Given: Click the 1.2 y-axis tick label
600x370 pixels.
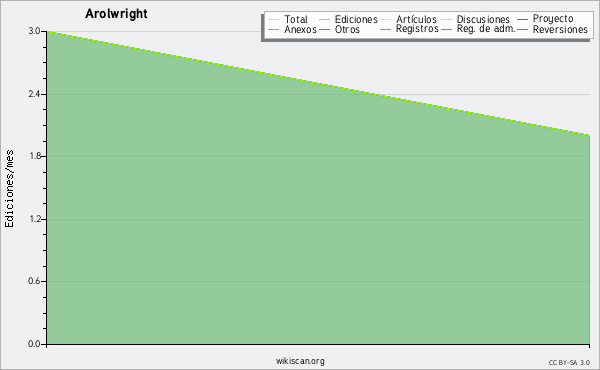Looking at the screenshot, I should 34,219.
